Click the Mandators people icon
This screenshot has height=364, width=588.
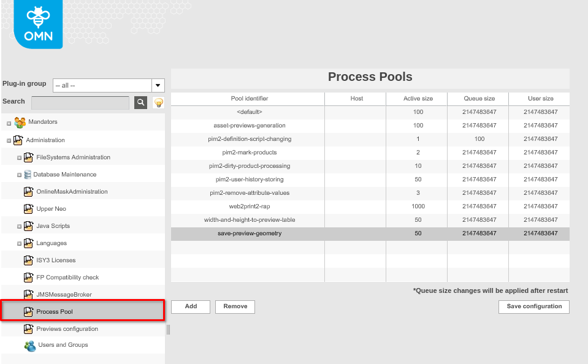21,122
